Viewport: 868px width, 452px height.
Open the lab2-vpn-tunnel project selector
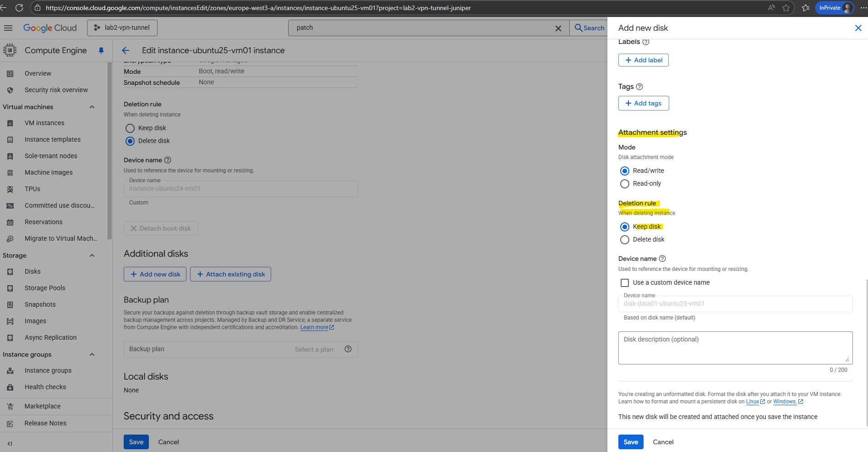point(122,28)
